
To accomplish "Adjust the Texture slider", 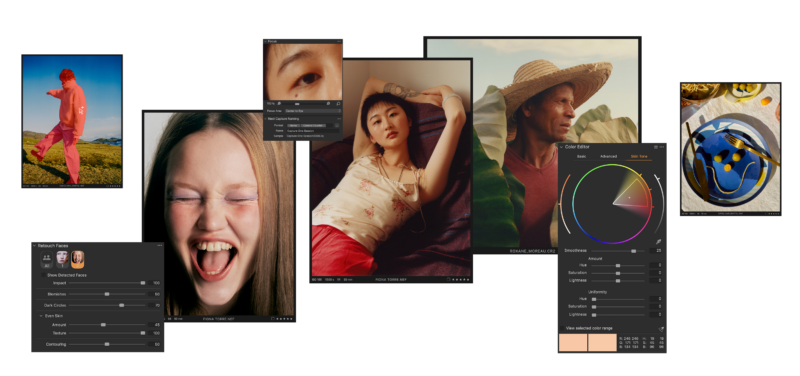I will pyautogui.click(x=107, y=333).
